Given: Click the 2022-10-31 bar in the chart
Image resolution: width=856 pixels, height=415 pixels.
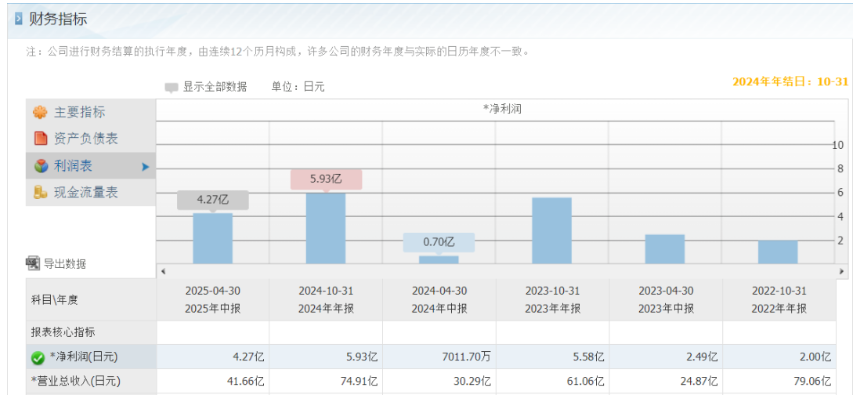Looking at the screenshot, I should click(x=778, y=252).
